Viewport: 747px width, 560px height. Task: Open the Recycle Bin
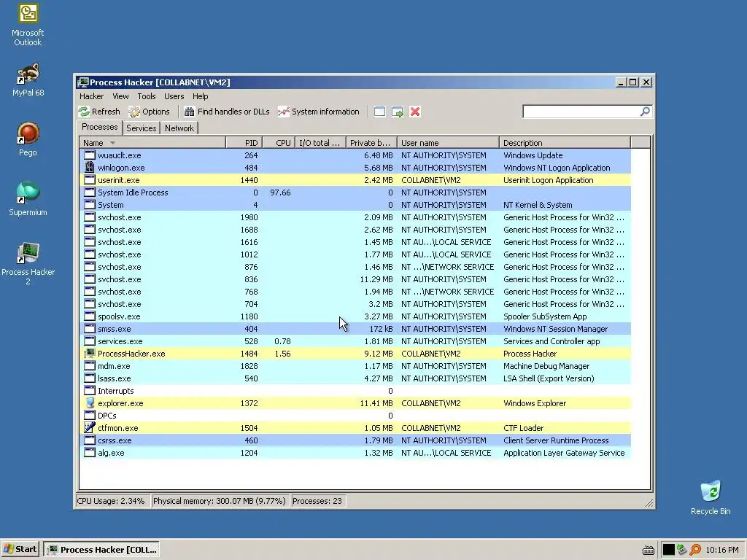pos(711,497)
